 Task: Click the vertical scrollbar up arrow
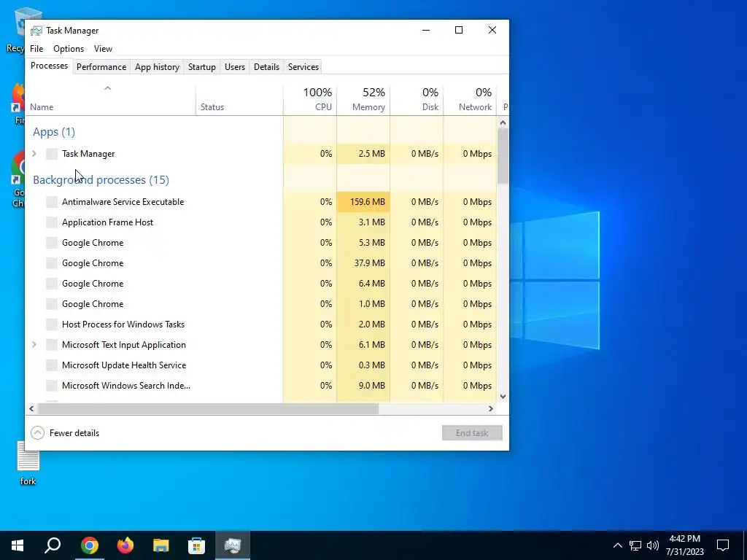pyautogui.click(x=503, y=122)
